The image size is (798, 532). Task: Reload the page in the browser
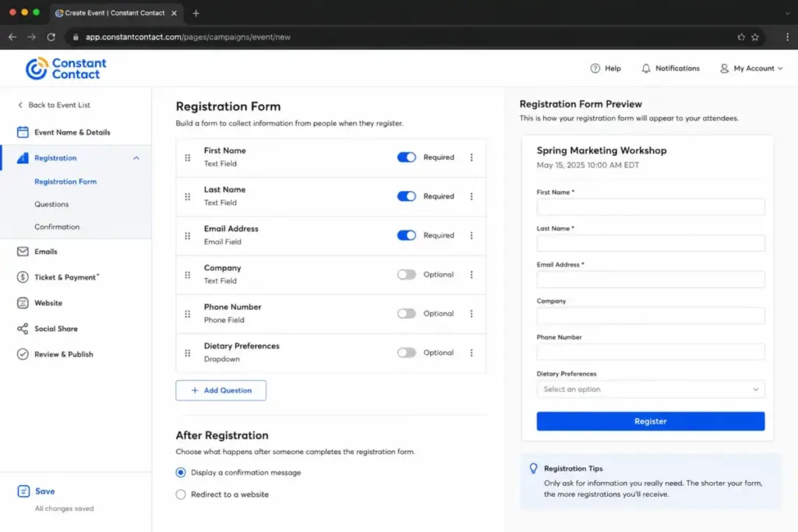point(51,37)
